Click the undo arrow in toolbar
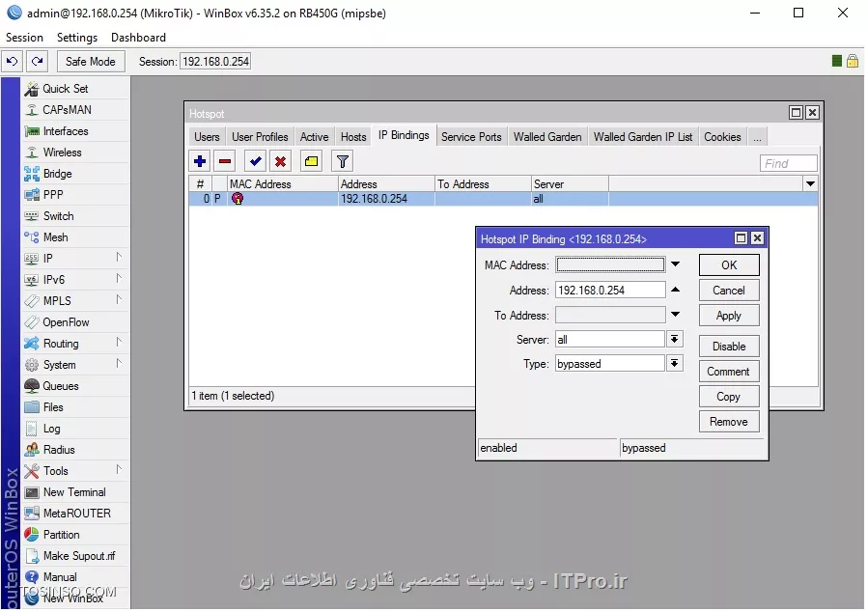The width and height of the screenshot is (868, 612). point(13,62)
